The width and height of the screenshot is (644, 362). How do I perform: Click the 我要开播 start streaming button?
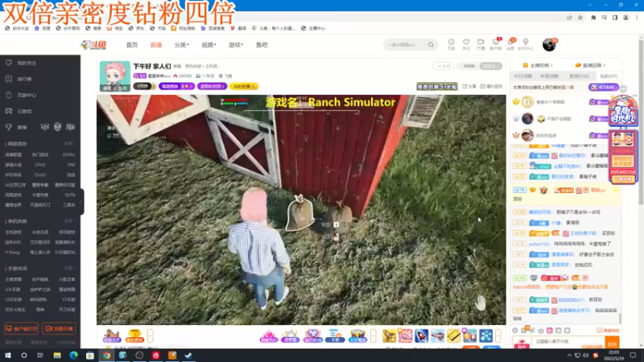[59, 329]
